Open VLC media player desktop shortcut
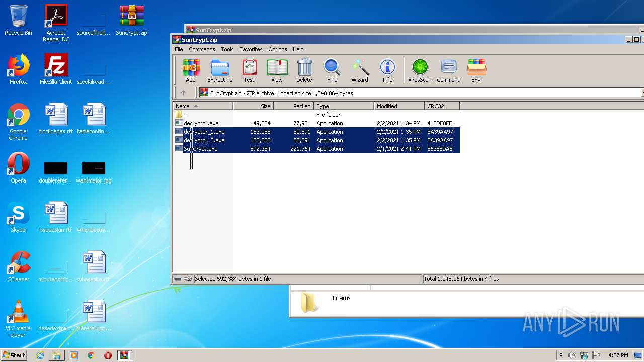The image size is (644, 362). (18, 319)
